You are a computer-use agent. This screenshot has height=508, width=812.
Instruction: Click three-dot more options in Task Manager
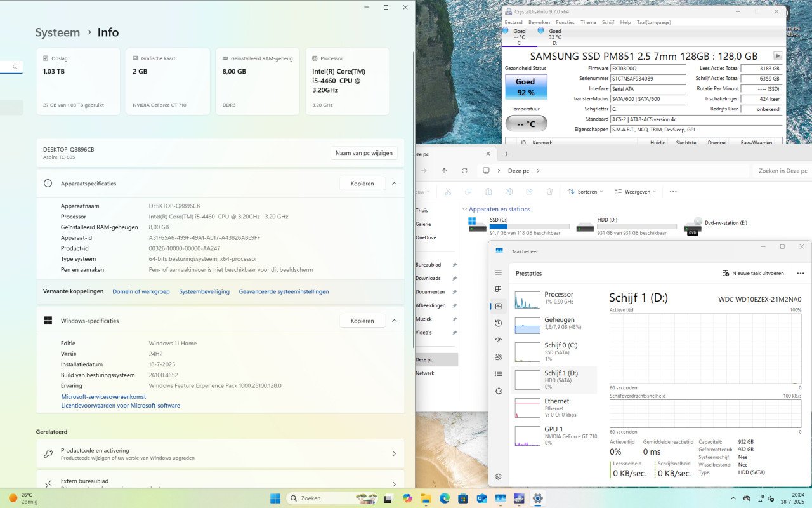click(x=800, y=273)
